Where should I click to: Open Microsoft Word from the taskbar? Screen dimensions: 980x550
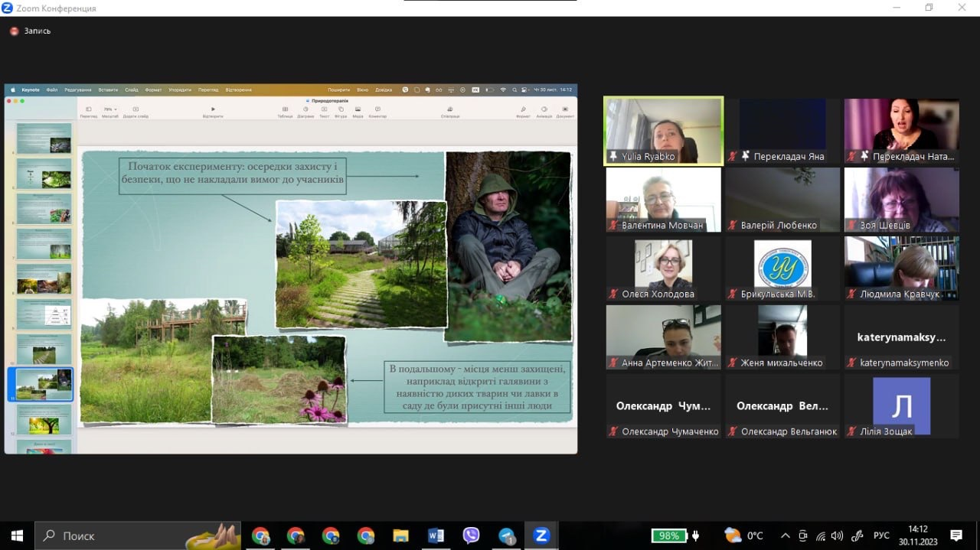pyautogui.click(x=436, y=535)
